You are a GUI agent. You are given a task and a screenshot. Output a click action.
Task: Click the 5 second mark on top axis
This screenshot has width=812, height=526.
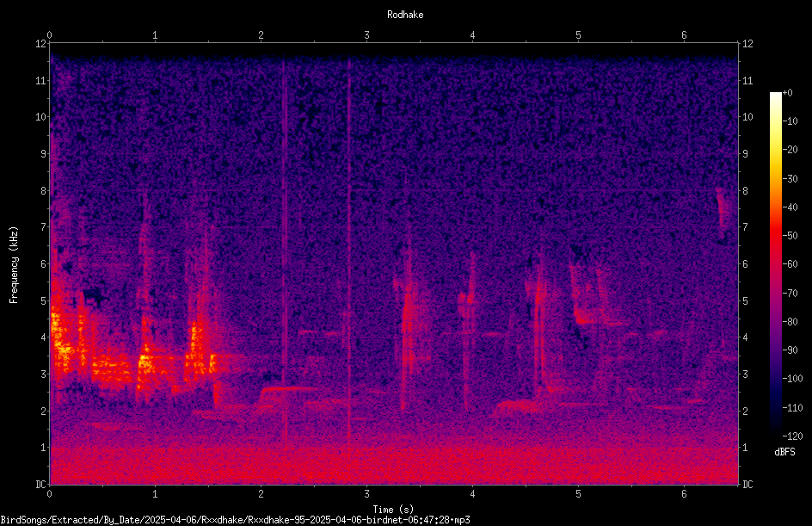(x=578, y=35)
